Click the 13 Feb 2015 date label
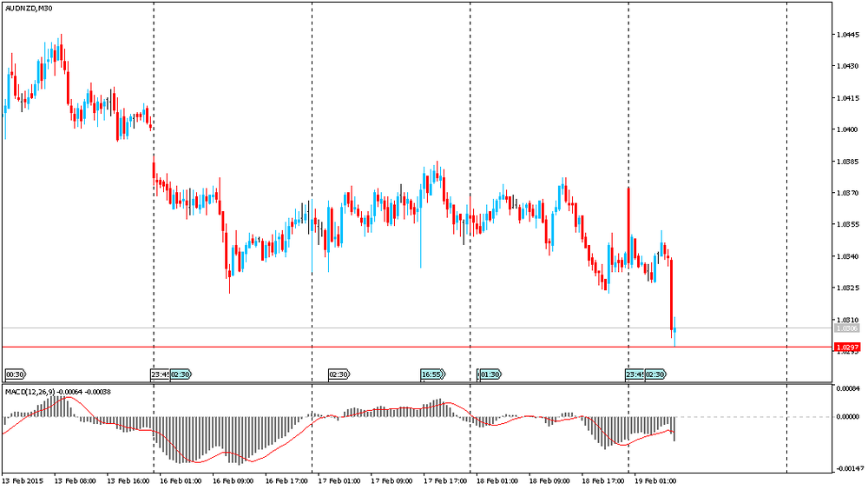Viewport: 868px width, 490px height. [23, 480]
